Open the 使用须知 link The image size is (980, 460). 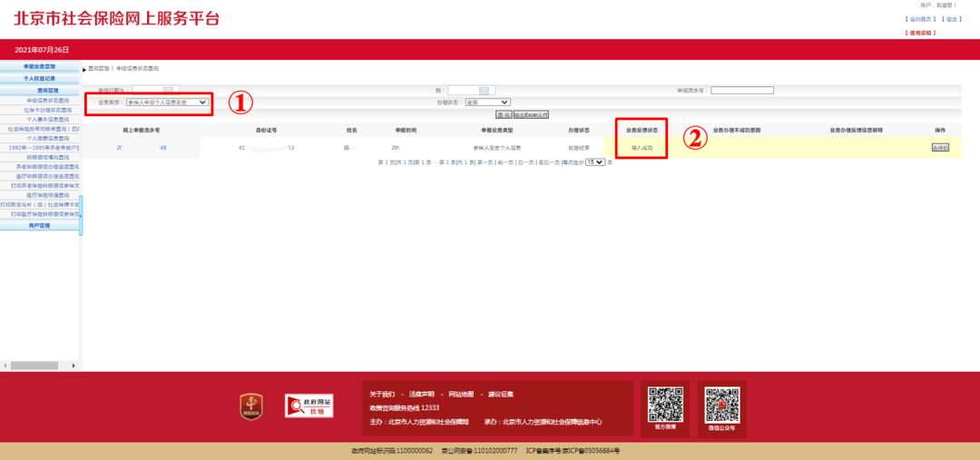920,33
